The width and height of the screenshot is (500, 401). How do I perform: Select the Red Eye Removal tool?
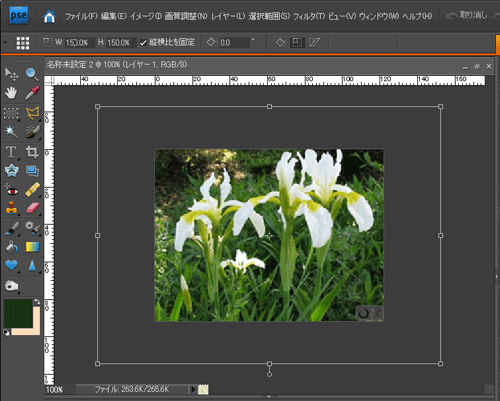pos(11,190)
